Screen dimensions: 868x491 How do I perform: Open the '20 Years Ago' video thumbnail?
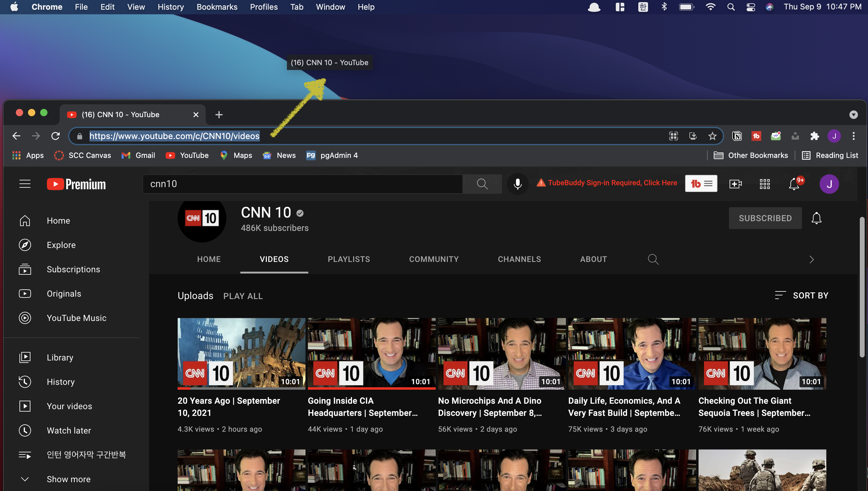click(x=241, y=354)
